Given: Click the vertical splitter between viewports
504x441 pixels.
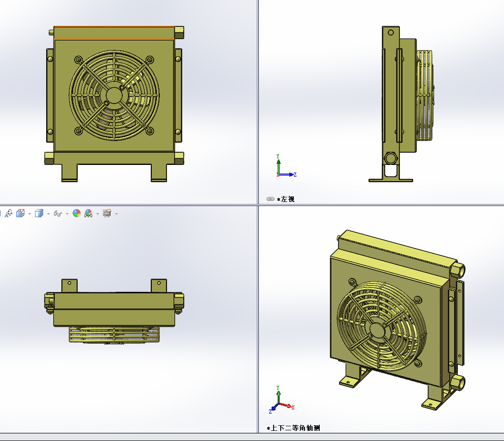Looking at the screenshot, I should point(258,101).
